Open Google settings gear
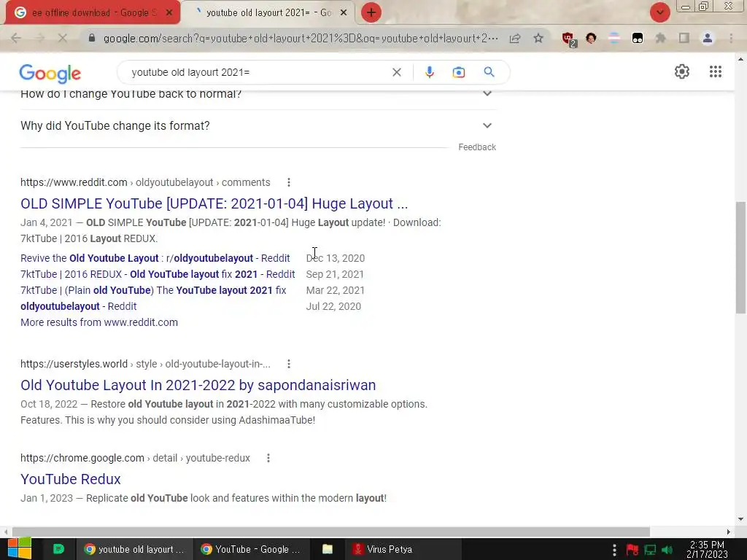Viewport: 747px width, 560px height. [x=682, y=71]
